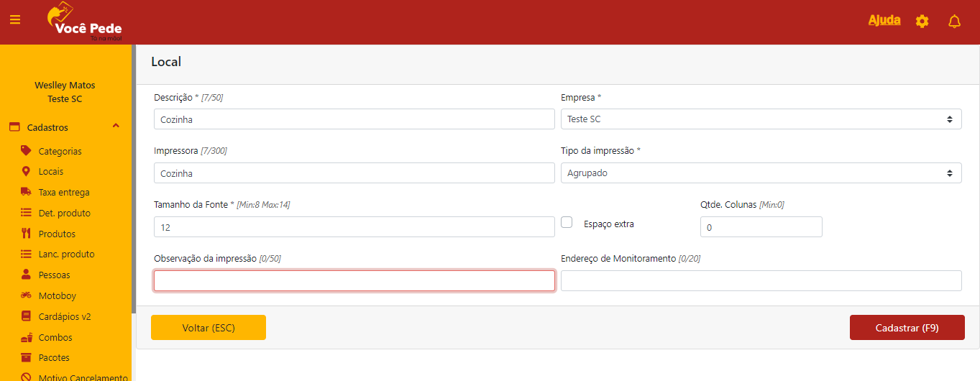The width and height of the screenshot is (980, 381).
Task: Open the Tipo da impressão dropdown
Action: coord(761,173)
